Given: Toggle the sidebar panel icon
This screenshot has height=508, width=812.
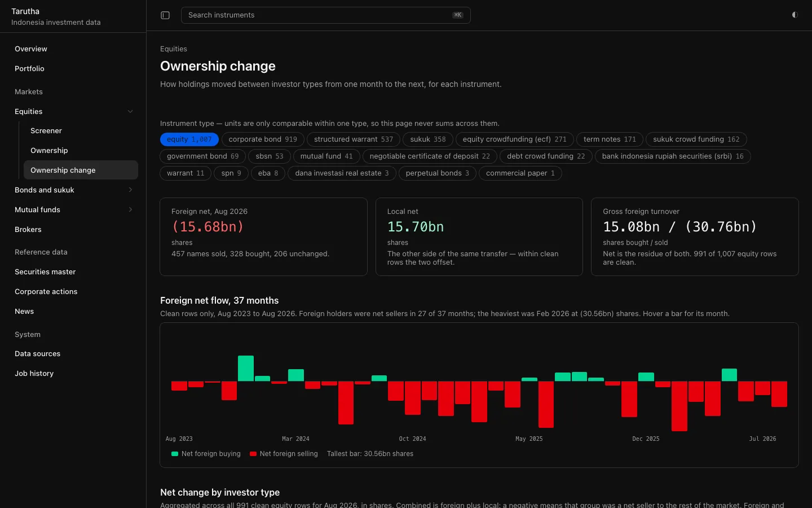Looking at the screenshot, I should [165, 15].
